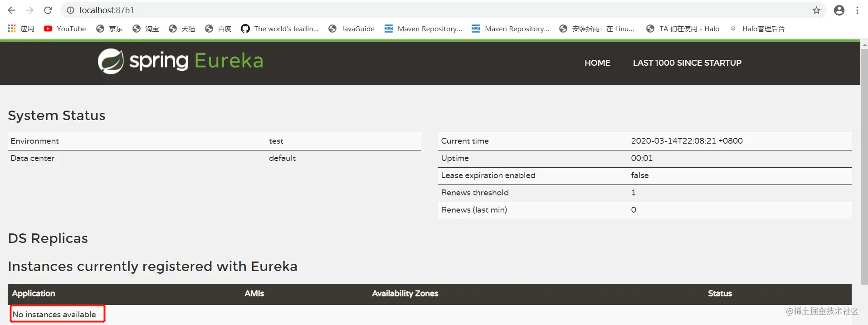Image resolution: width=868 pixels, height=325 pixels.
Task: Reload the page with the refresh icon
Action: coord(48,10)
